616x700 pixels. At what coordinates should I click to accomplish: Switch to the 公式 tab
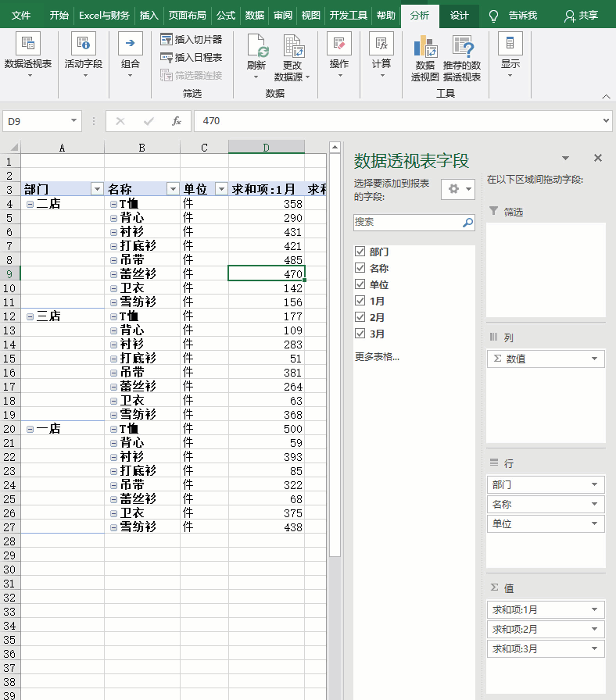click(x=226, y=16)
